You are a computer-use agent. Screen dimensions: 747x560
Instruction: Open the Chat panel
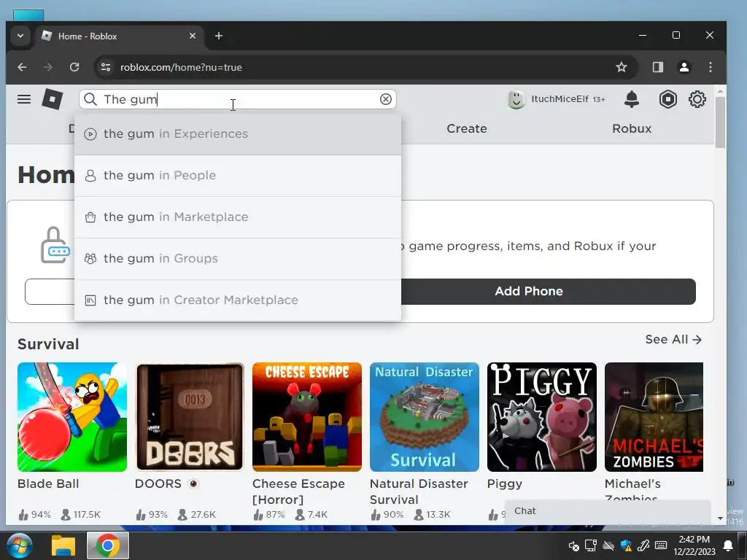(608, 511)
